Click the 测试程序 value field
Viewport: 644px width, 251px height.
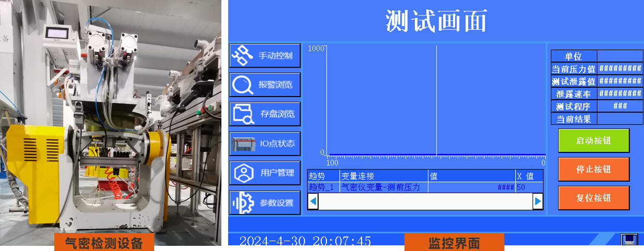coord(620,106)
